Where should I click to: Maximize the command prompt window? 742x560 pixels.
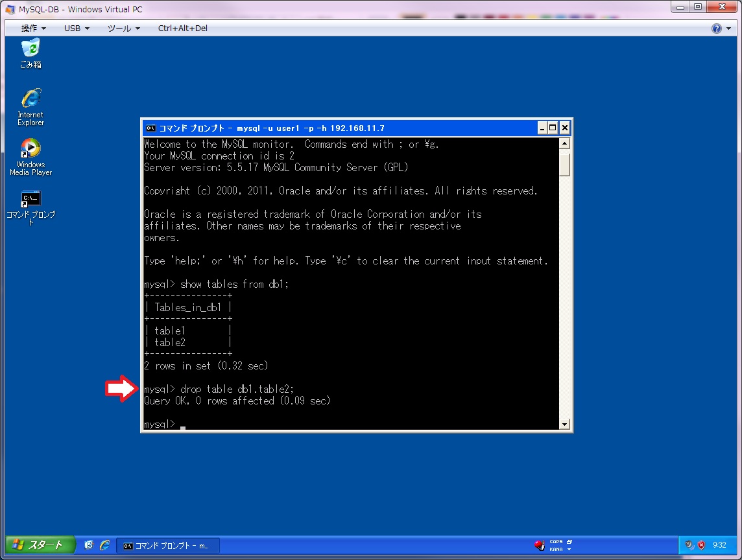click(x=553, y=128)
